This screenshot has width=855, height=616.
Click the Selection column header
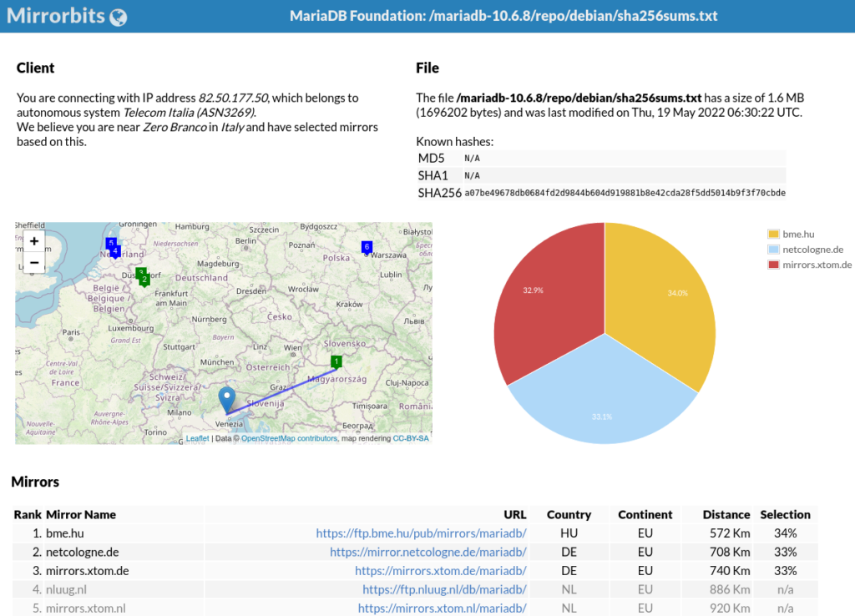coord(785,515)
